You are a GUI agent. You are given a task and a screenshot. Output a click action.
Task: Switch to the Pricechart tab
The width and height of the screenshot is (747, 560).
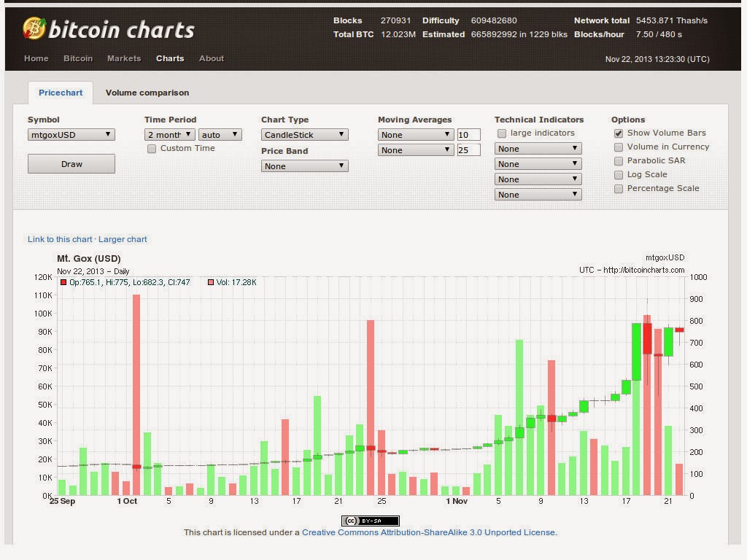tap(61, 93)
